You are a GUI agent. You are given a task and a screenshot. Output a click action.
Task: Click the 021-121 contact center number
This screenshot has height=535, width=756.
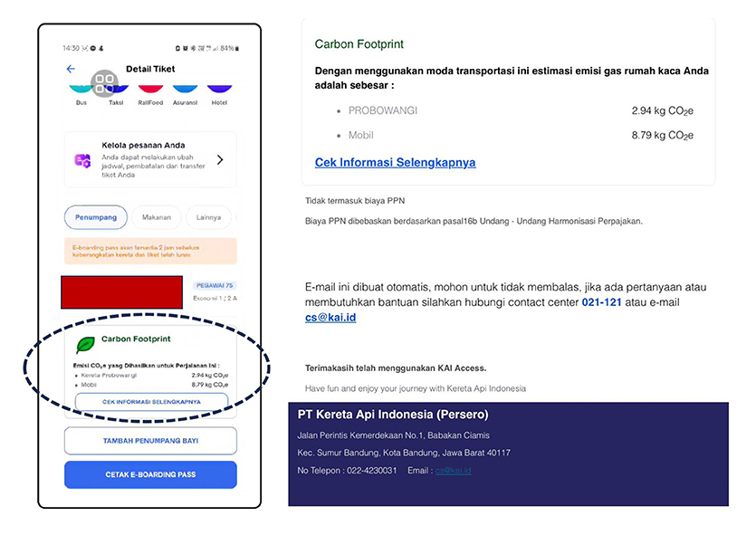pyautogui.click(x=602, y=302)
